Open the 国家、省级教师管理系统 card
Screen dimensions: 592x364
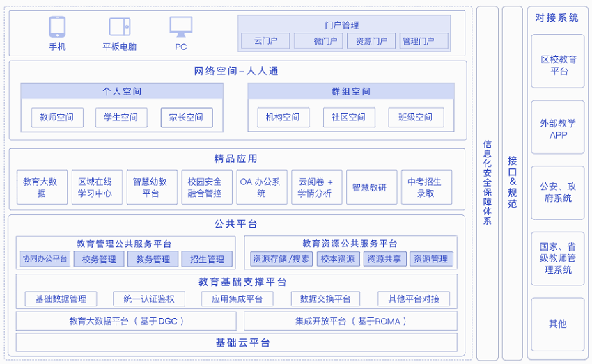coord(558,259)
